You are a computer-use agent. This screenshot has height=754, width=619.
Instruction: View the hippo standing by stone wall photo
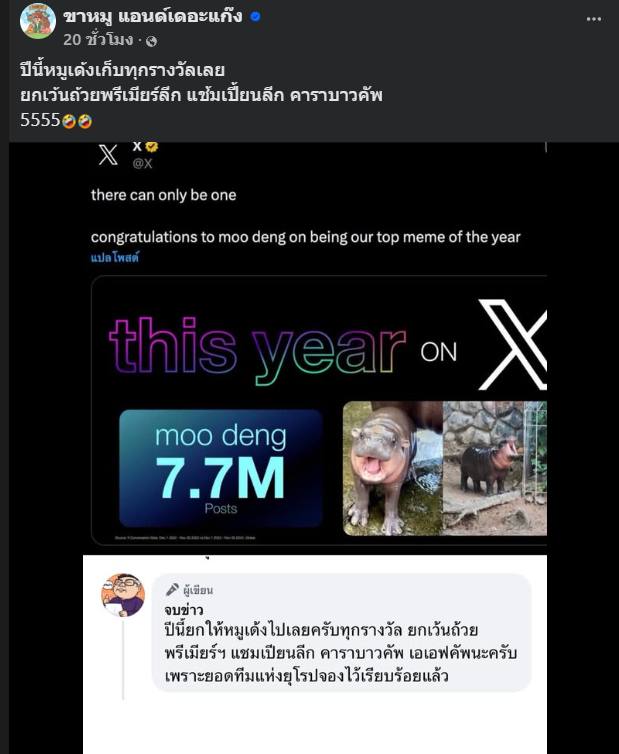[x=494, y=468]
